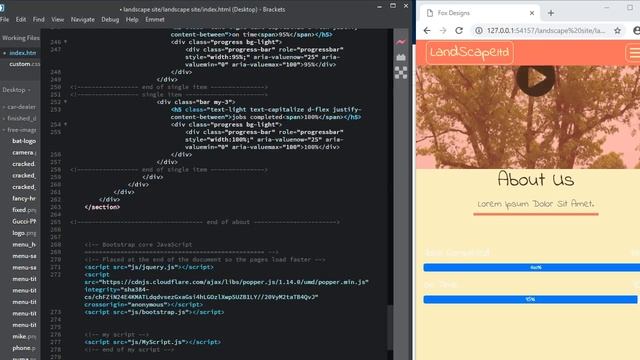Close the Fox Designs tab
The height and width of the screenshot is (360, 640).
click(532, 13)
